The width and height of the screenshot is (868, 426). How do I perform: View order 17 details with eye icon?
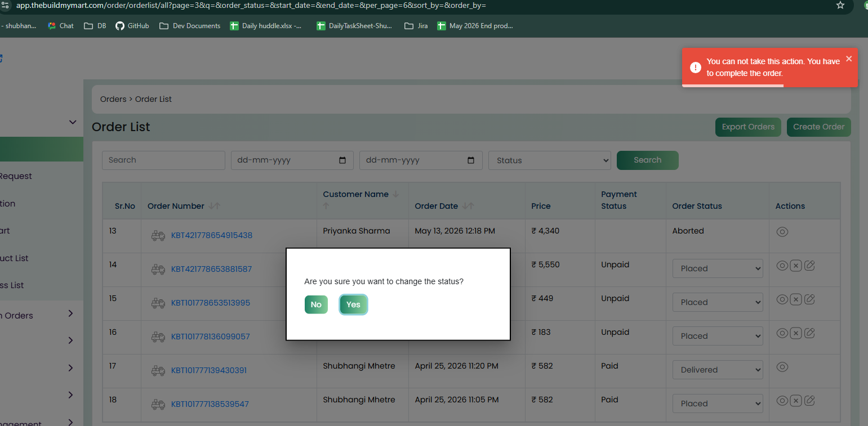(782, 367)
